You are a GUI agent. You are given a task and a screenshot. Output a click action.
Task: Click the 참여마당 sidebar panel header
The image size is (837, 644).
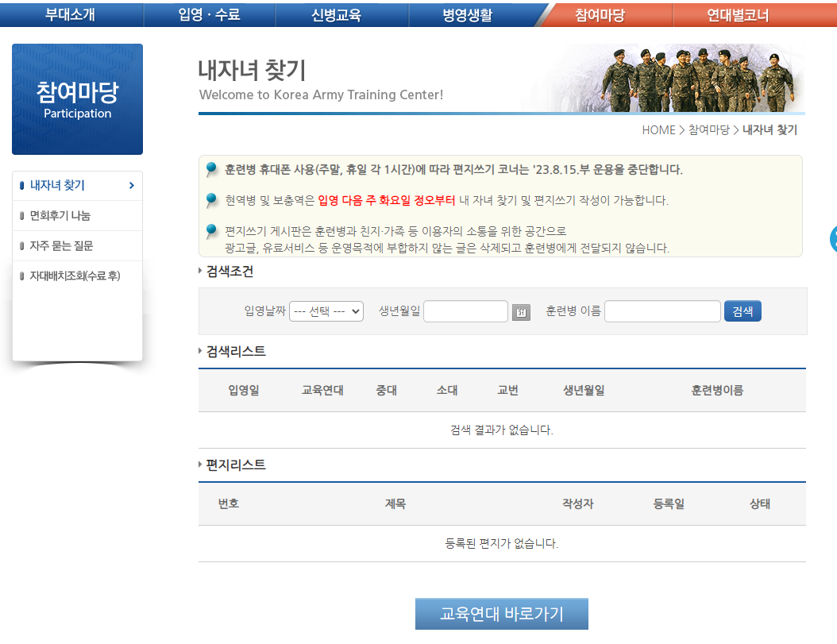[77, 98]
